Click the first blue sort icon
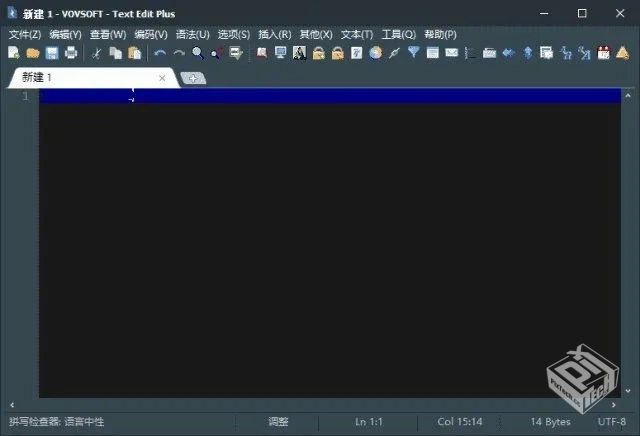The height and width of the screenshot is (436, 640). pos(566,53)
